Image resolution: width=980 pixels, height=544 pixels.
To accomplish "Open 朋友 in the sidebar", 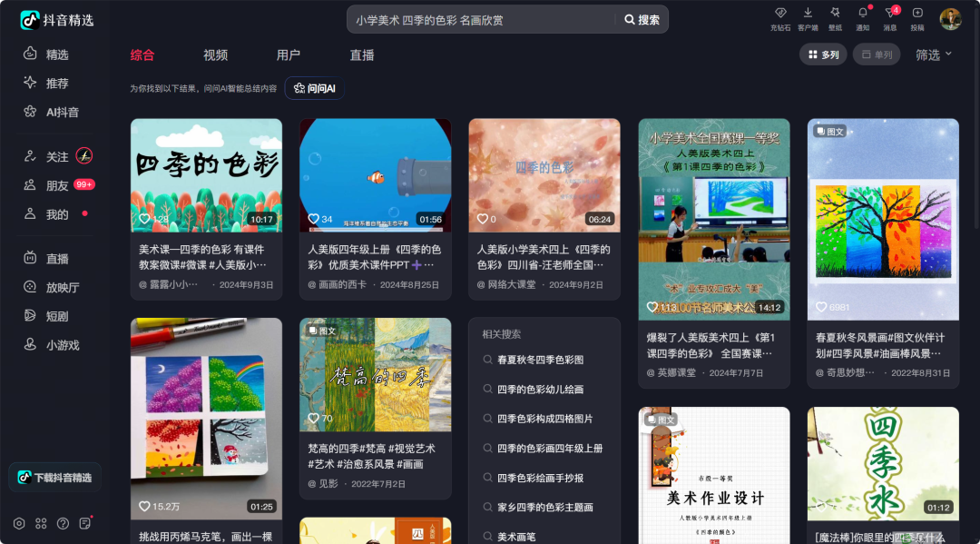I will coord(46,185).
